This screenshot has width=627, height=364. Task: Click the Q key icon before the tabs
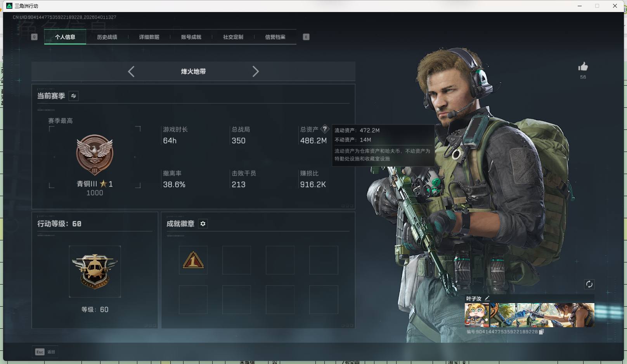tap(34, 37)
